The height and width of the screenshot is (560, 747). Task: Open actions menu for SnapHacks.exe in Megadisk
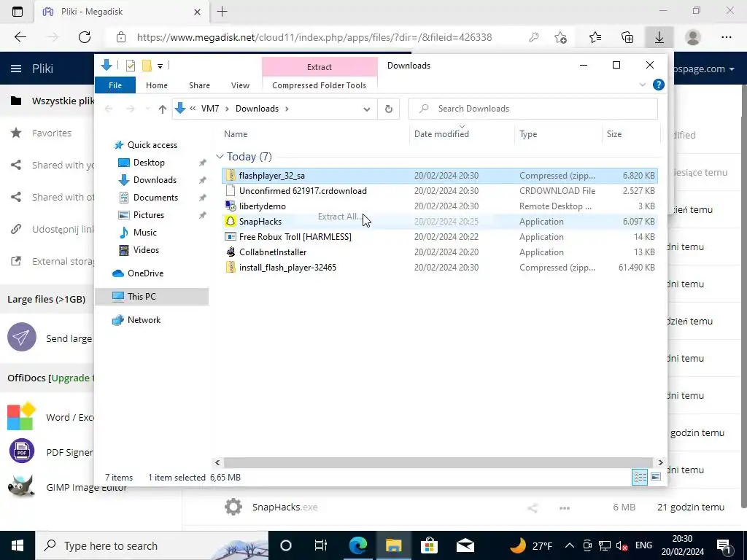pos(565,508)
